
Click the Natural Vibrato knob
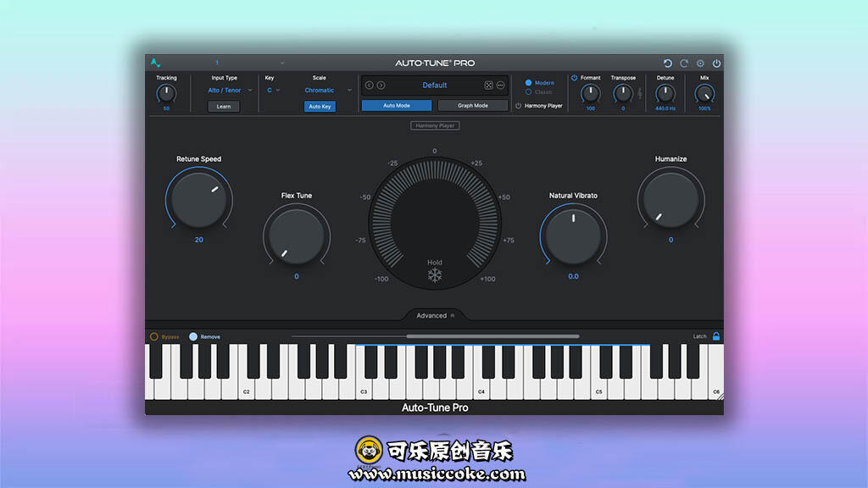click(x=573, y=236)
